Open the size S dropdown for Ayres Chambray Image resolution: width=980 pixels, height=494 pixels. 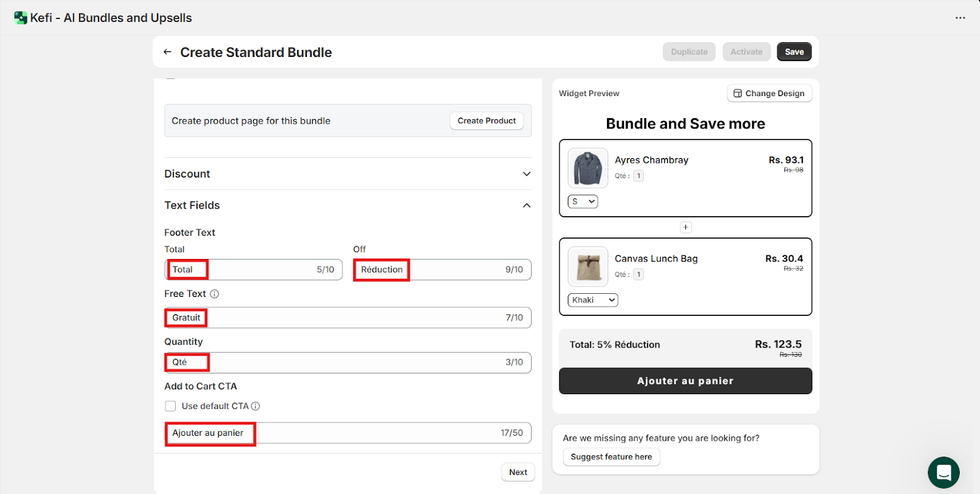(582, 201)
